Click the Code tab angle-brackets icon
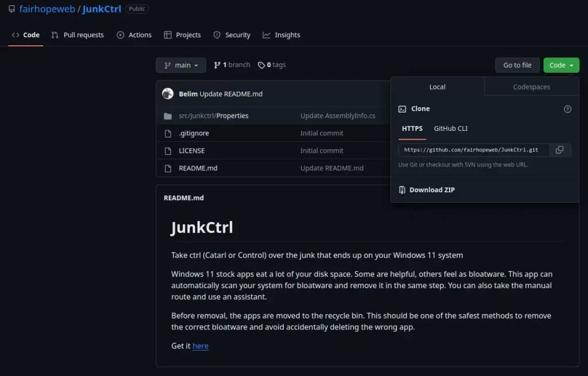The width and height of the screenshot is (588, 376). pyautogui.click(x=16, y=35)
